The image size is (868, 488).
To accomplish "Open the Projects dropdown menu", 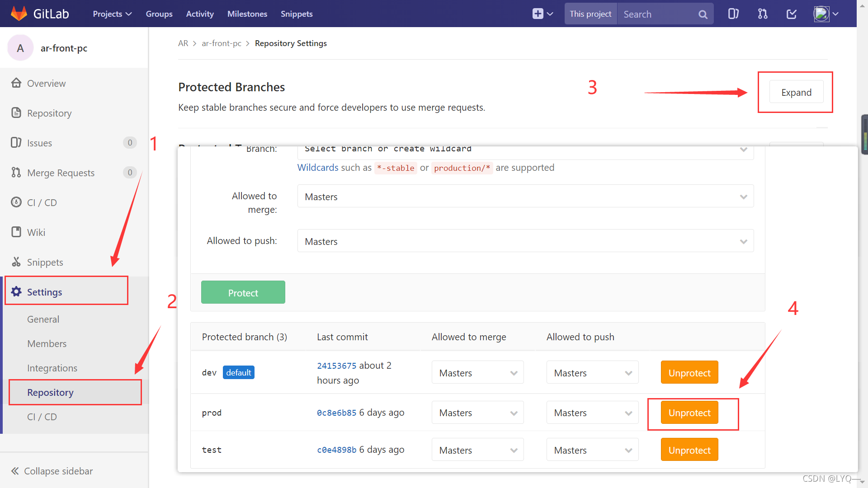I will (x=112, y=14).
